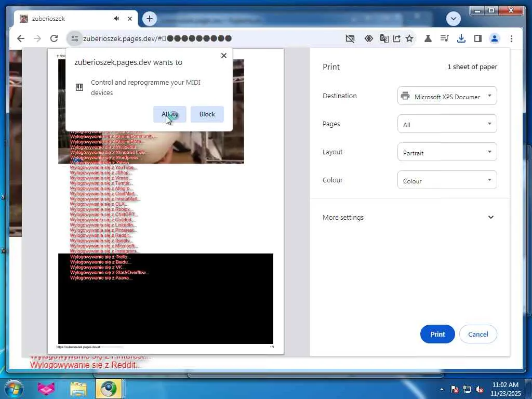This screenshot has width=532, height=399.
Task: Click the print preview page thumbnail
Action: (x=166, y=201)
